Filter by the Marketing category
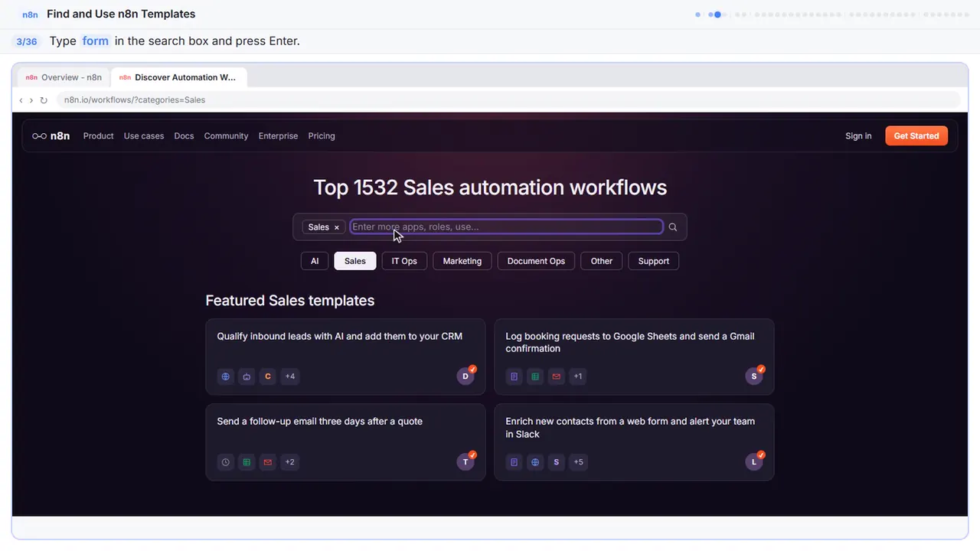Viewport: 980px width, 551px height. point(462,261)
